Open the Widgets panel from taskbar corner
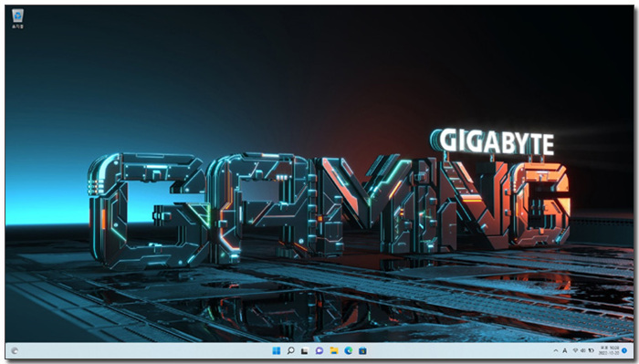This screenshot has height=364, width=639. pyautogui.click(x=15, y=350)
